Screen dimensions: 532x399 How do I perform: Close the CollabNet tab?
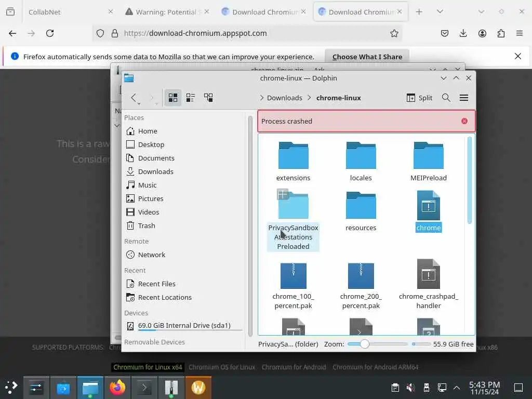(x=110, y=11)
